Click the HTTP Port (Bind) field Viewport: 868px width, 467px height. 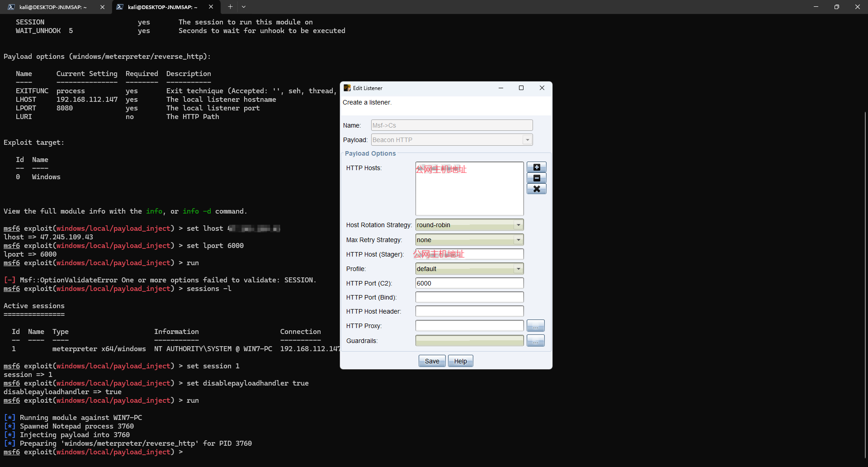(x=469, y=297)
